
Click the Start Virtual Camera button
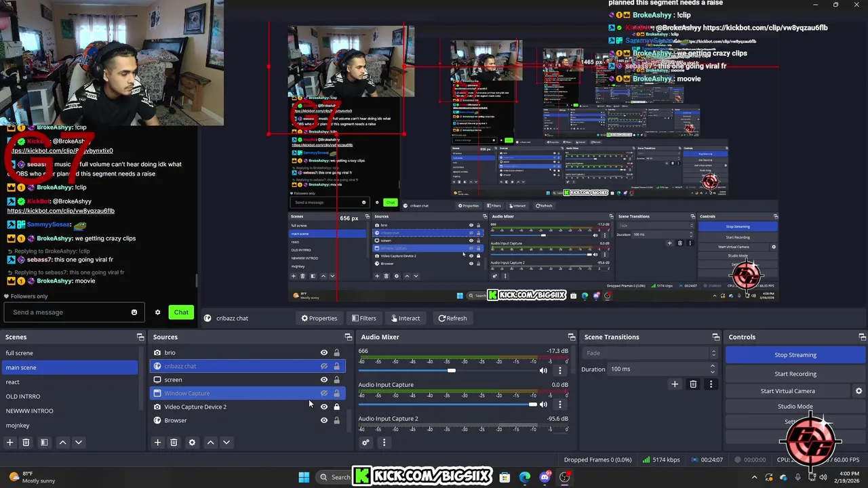787,391
